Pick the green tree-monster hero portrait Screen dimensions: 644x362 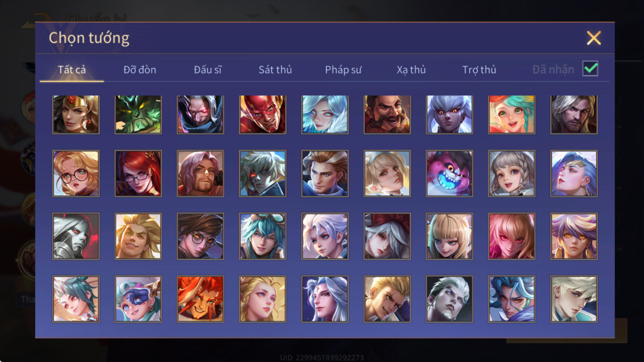click(138, 115)
